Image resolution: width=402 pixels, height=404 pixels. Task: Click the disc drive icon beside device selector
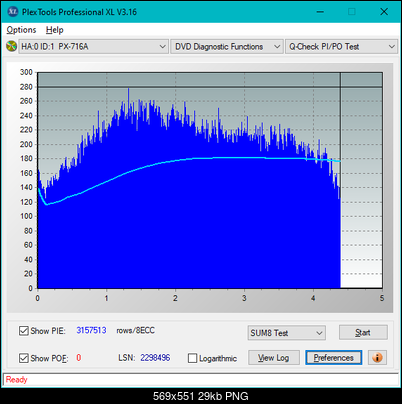pos(11,46)
